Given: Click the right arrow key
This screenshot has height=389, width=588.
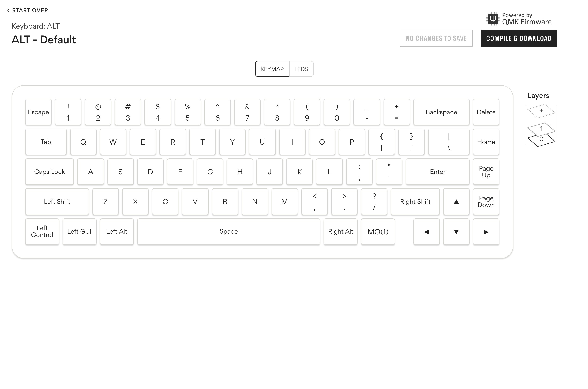Looking at the screenshot, I should tap(486, 232).
